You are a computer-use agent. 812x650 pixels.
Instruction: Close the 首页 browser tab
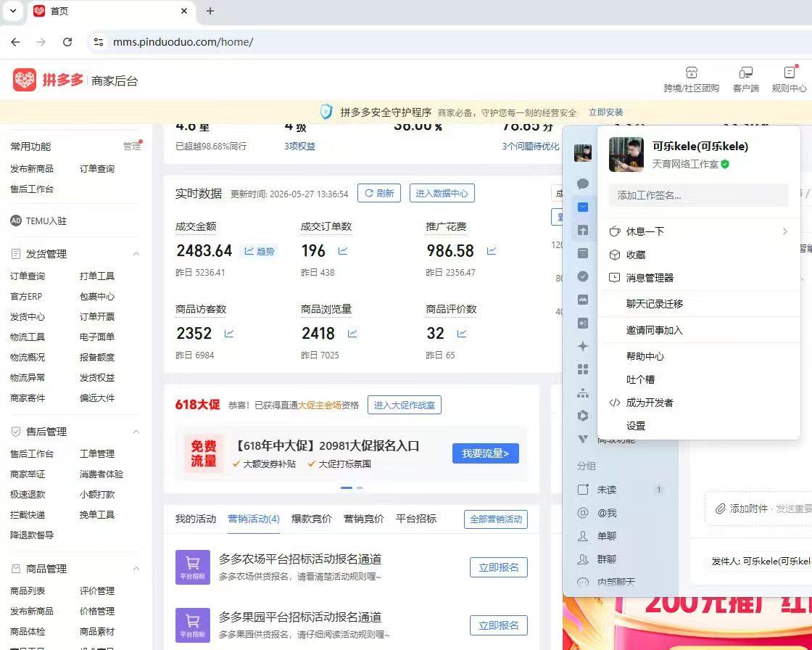(184, 11)
